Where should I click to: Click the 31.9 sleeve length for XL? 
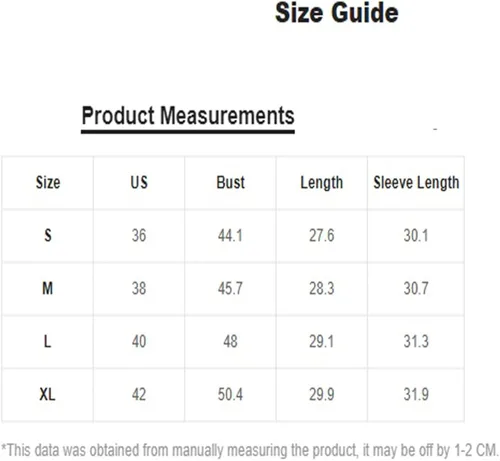point(416,394)
